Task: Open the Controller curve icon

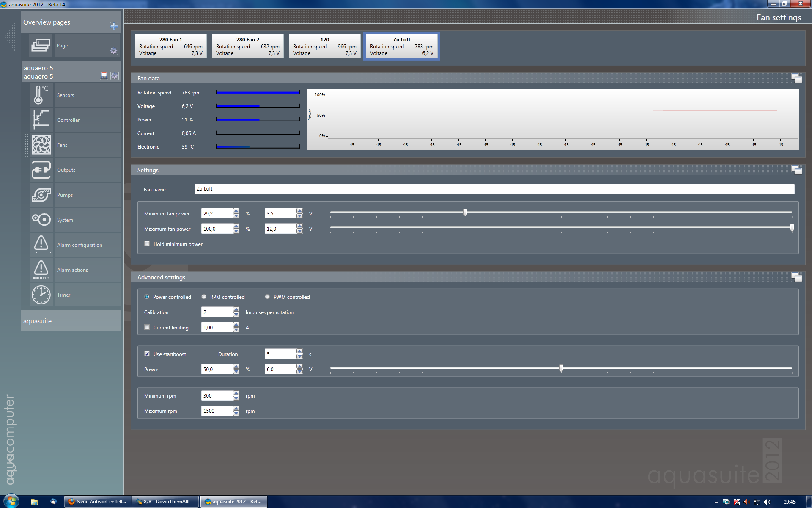Action: click(41, 120)
